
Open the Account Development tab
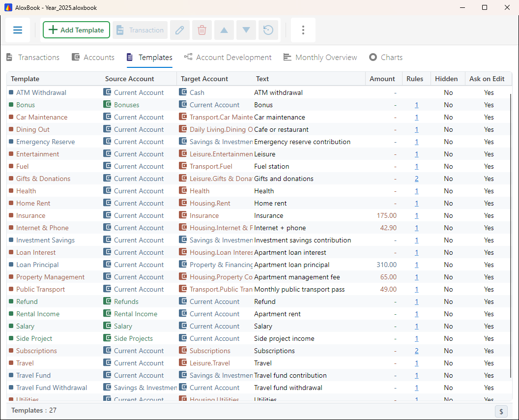click(228, 58)
